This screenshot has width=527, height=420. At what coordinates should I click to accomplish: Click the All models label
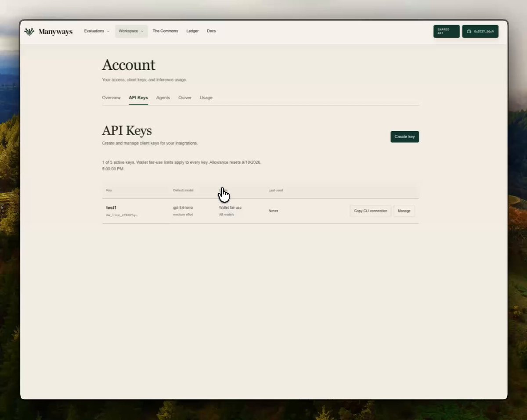click(227, 215)
